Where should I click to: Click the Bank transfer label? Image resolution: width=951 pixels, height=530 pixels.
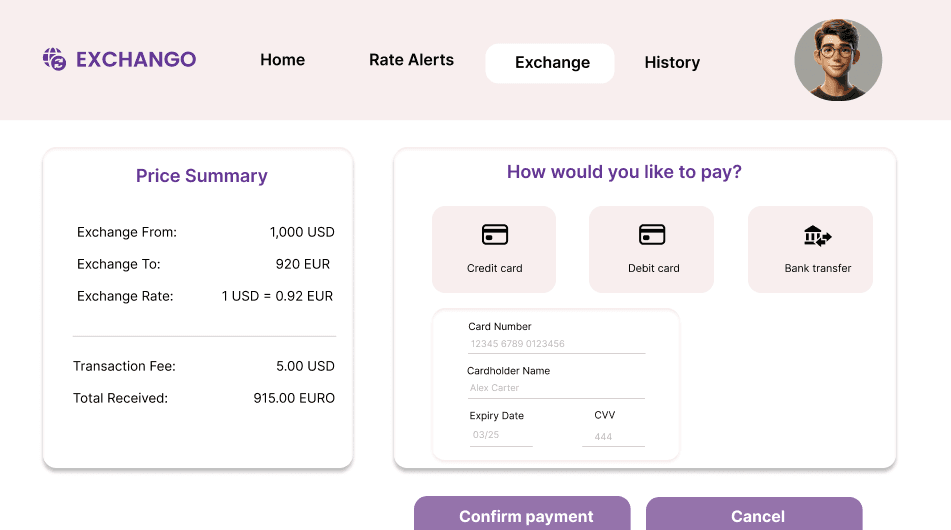[818, 268]
